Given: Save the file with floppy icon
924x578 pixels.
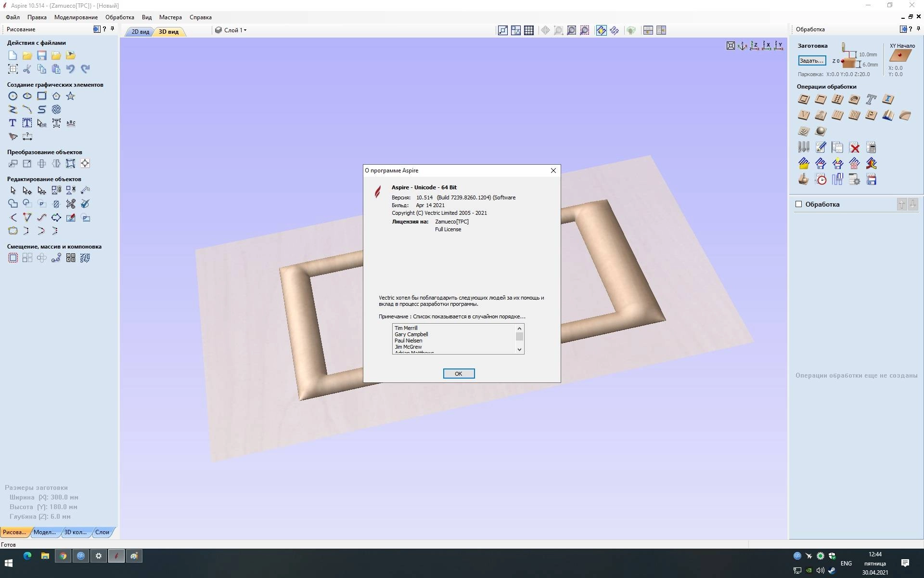Looking at the screenshot, I should [x=42, y=55].
